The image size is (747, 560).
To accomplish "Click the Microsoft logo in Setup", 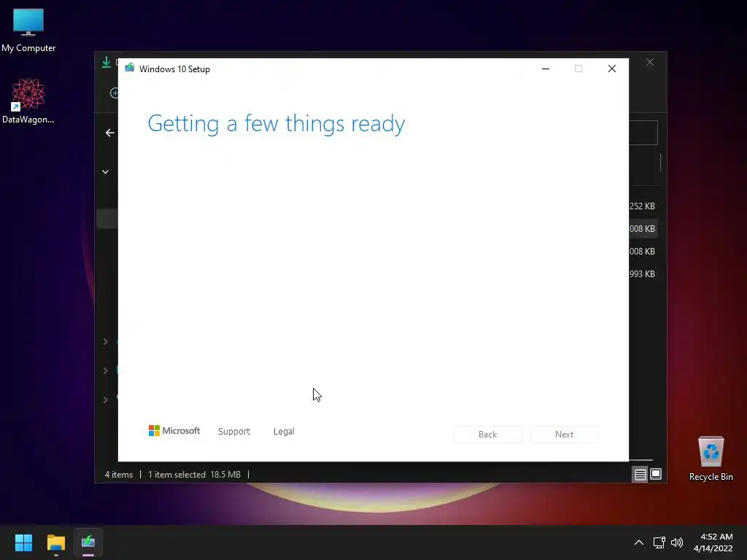I will [x=174, y=431].
